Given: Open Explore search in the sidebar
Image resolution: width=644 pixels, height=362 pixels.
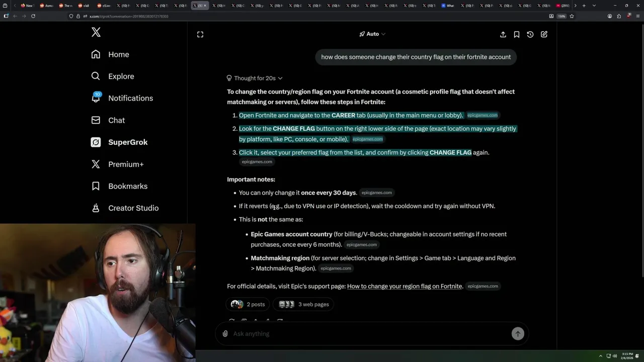Looking at the screenshot, I should [113, 76].
